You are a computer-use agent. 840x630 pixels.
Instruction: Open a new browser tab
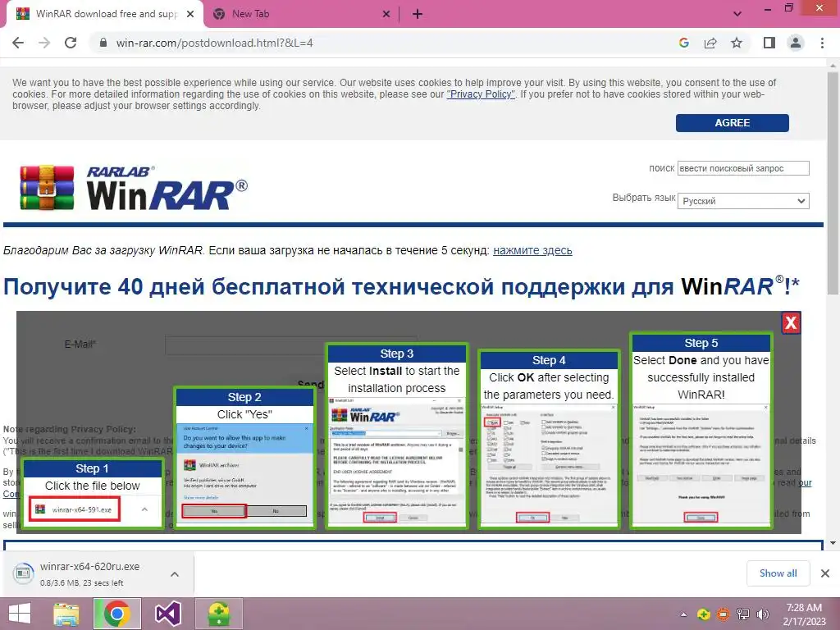418,14
